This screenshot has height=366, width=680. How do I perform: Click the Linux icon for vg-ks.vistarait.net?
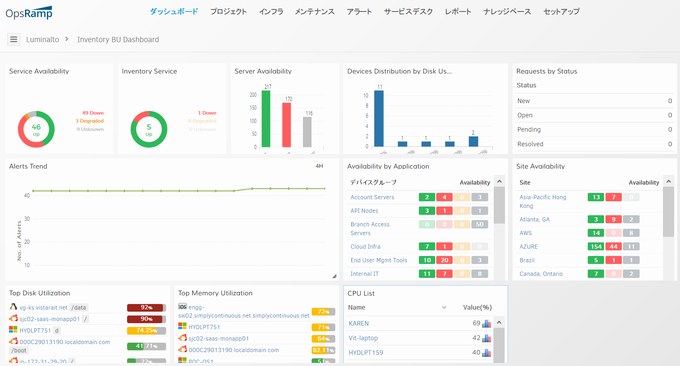click(13, 307)
